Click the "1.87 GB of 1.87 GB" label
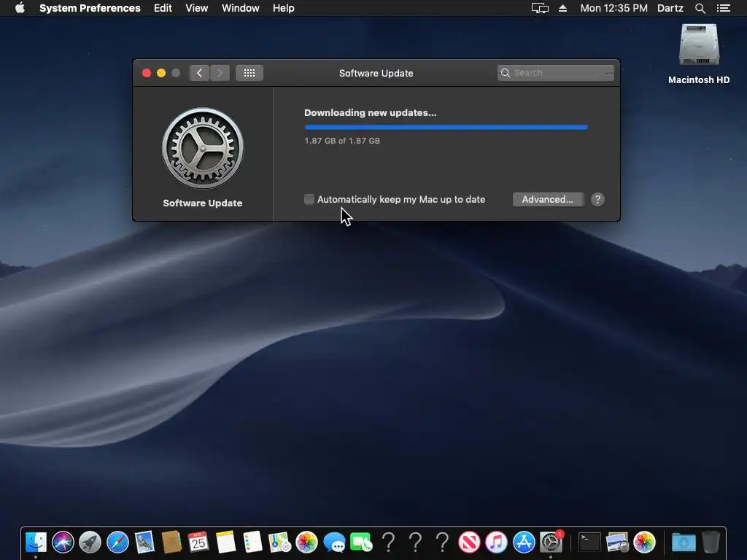This screenshot has width=747, height=560. pos(342,141)
